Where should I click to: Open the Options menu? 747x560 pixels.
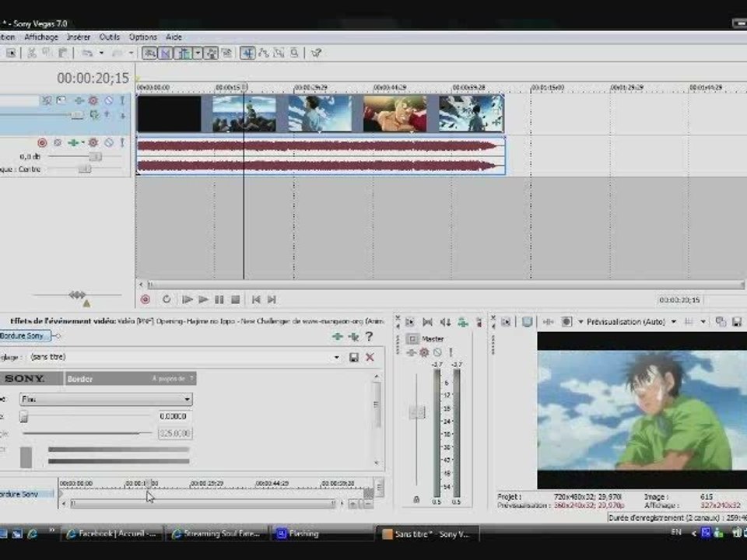click(x=143, y=37)
